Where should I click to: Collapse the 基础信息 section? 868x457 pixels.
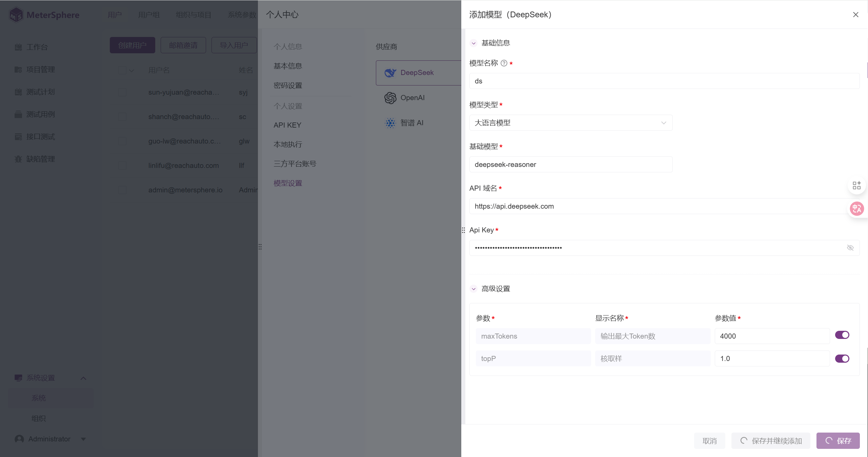(x=473, y=43)
